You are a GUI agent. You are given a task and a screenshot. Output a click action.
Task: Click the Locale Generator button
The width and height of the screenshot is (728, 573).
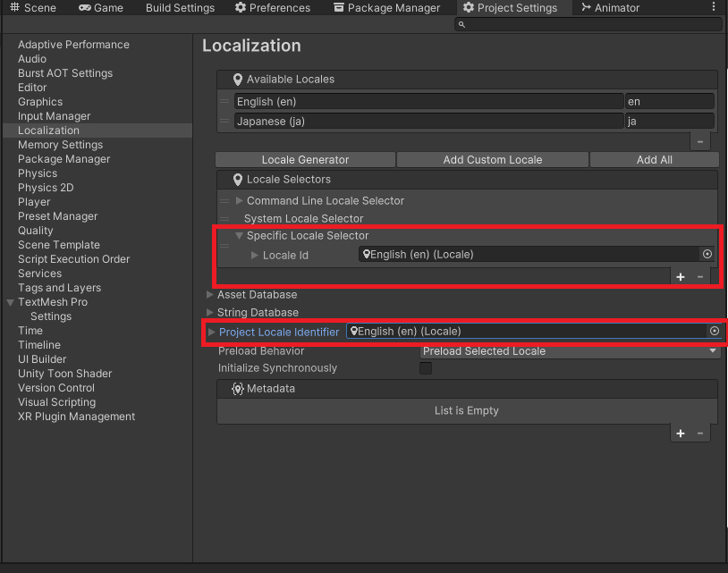tap(306, 160)
